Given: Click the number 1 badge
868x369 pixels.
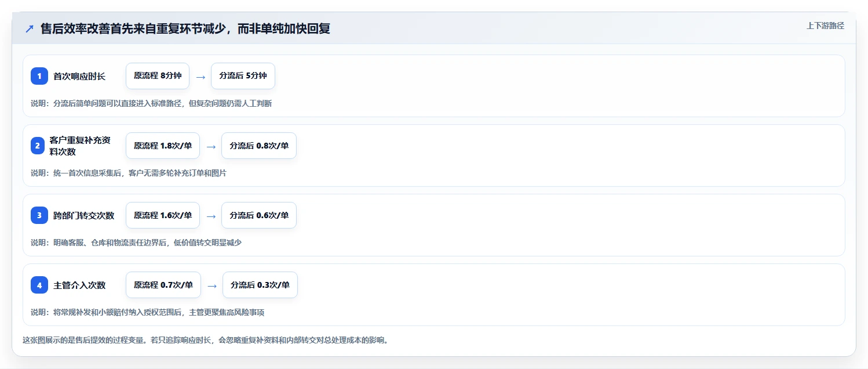Looking at the screenshot, I should (x=39, y=76).
